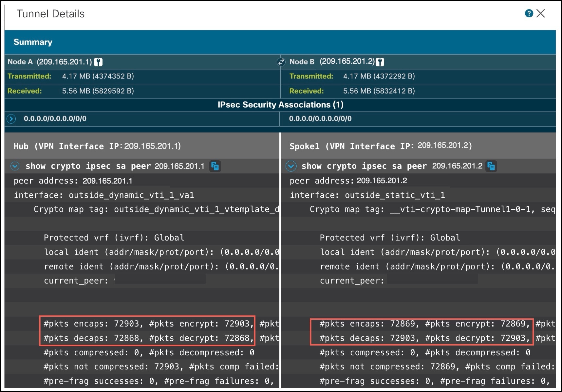The width and height of the screenshot is (562, 392).
Task: Select Spoke1 pkts compressed line
Action: coord(425,353)
